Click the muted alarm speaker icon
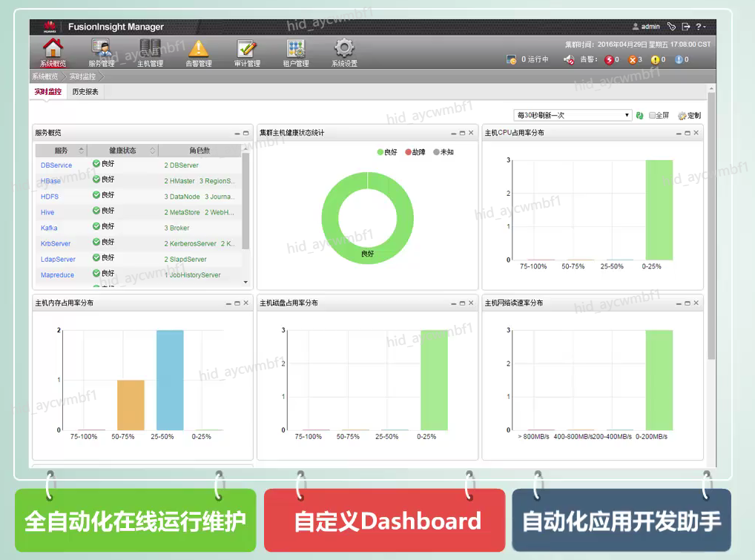This screenshot has width=755, height=560. (x=569, y=59)
